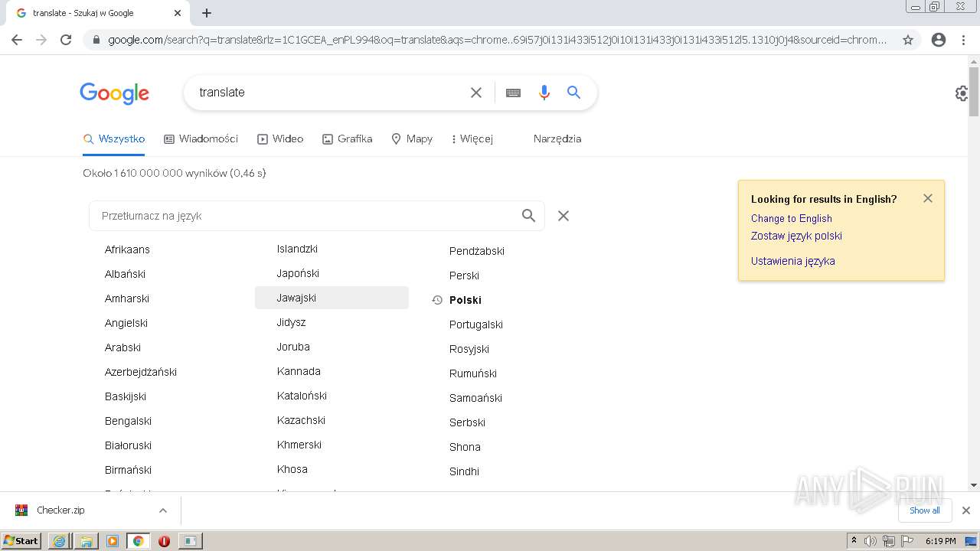The width and height of the screenshot is (980, 551).
Task: Click Show all downloads button
Action: (925, 510)
